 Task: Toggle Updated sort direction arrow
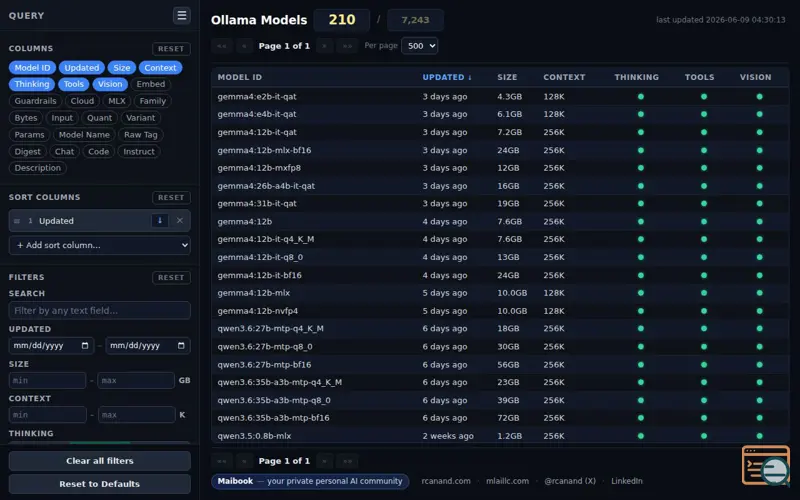click(x=160, y=220)
